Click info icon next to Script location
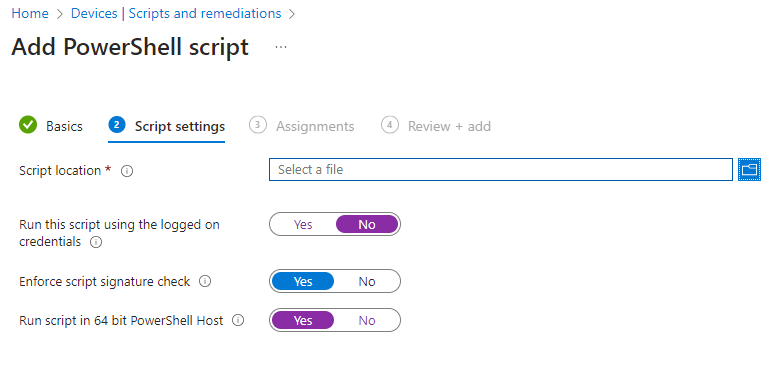Image resolution: width=769 pixels, height=380 pixels. click(x=127, y=171)
